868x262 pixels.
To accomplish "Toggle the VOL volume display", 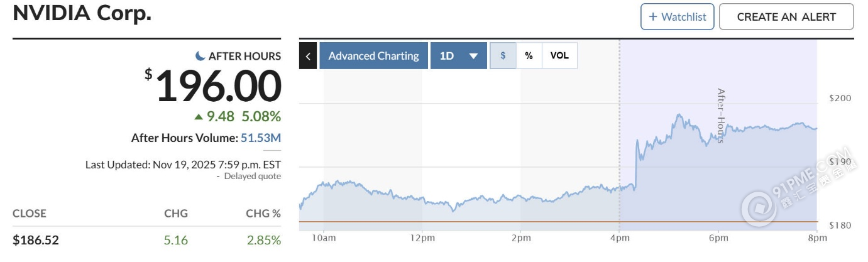I will pyautogui.click(x=559, y=56).
